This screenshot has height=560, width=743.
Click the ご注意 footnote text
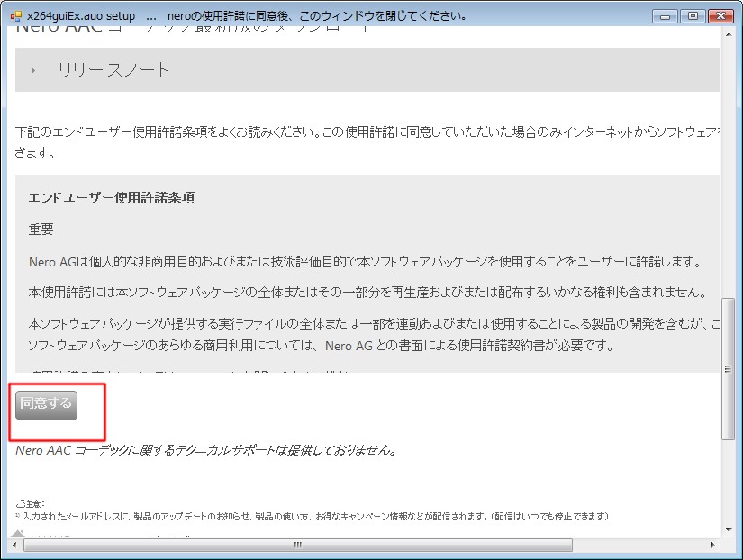30,503
